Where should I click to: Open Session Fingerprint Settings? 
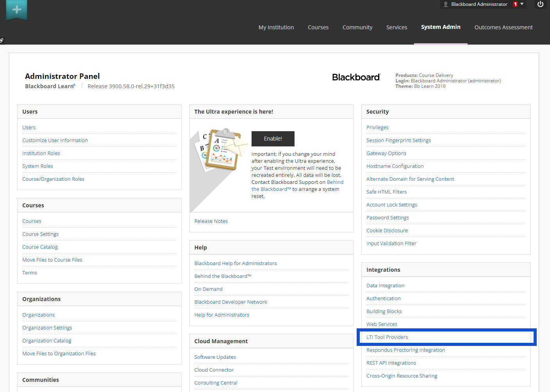(398, 141)
